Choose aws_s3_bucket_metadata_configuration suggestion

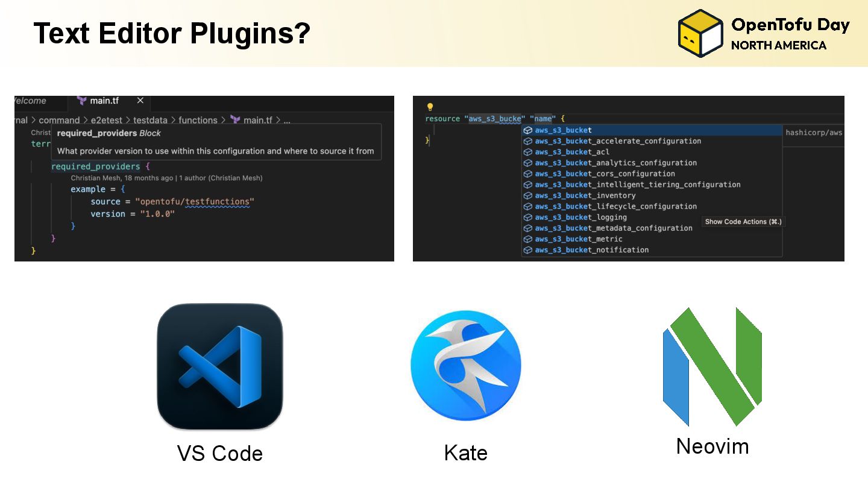[x=652, y=228]
